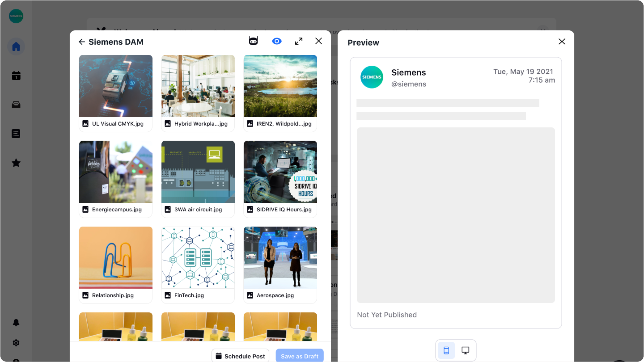Click the image file icon beside Relationship.jpg
Image resolution: width=644 pixels, height=362 pixels.
pos(85,295)
